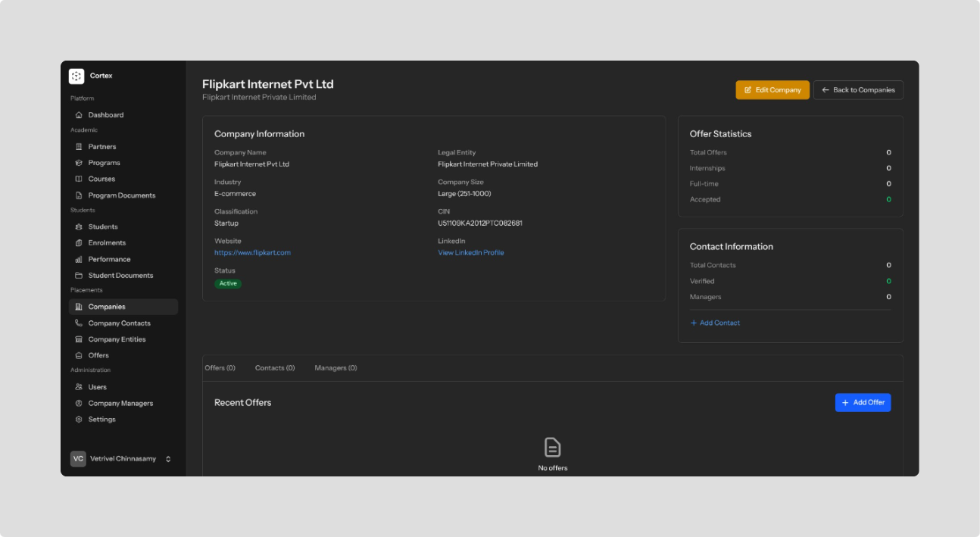Click the empty-state No offers document icon
Image resolution: width=980 pixels, height=537 pixels.
553,448
